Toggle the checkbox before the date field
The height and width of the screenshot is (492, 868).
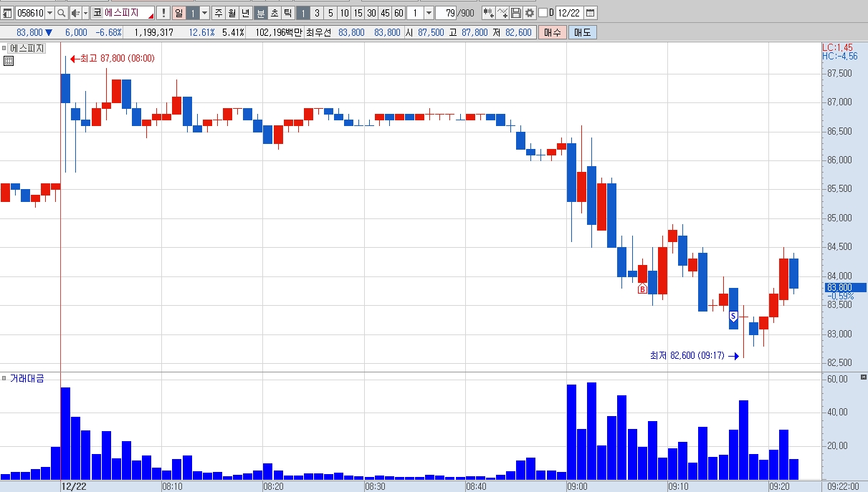[x=542, y=13]
